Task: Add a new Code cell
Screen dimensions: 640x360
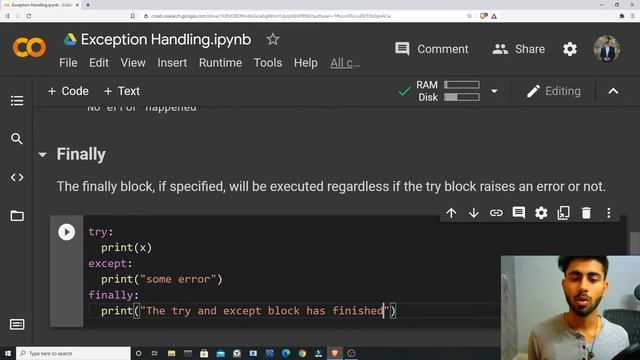Action: point(68,91)
